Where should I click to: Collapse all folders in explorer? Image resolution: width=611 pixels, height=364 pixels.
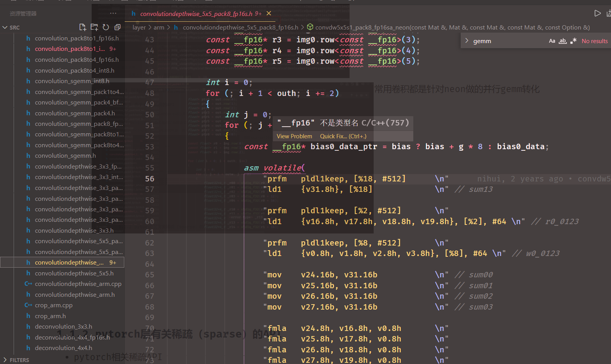pyautogui.click(x=117, y=27)
